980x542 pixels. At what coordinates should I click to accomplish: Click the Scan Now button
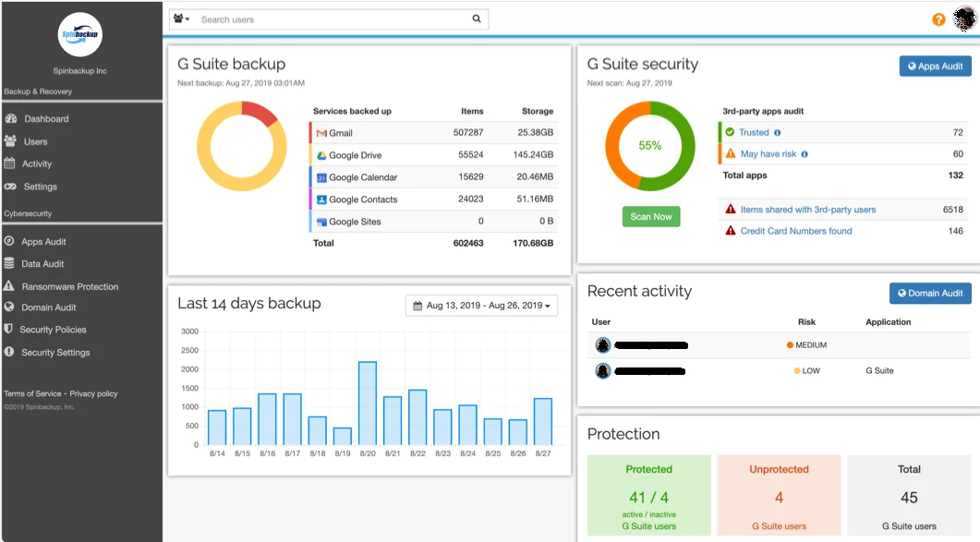pyautogui.click(x=650, y=216)
